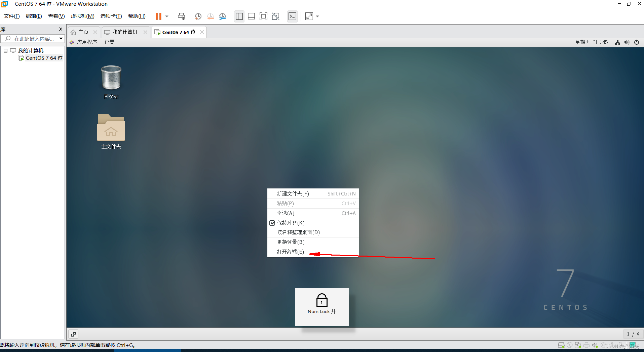
Task: Open the 位置 menu in CentOS
Action: tap(109, 42)
